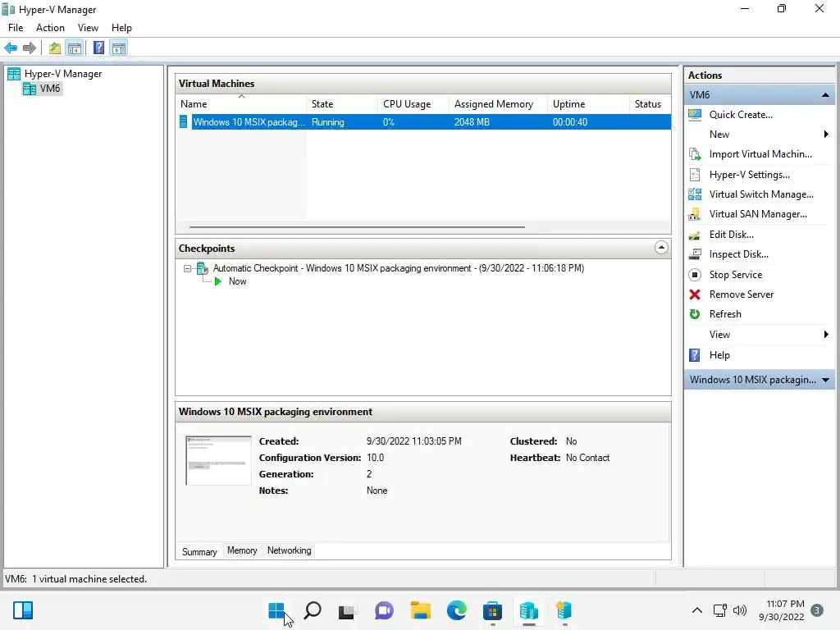The height and width of the screenshot is (630, 840).
Task: Click the Edit Disk icon
Action: pyautogui.click(x=695, y=235)
